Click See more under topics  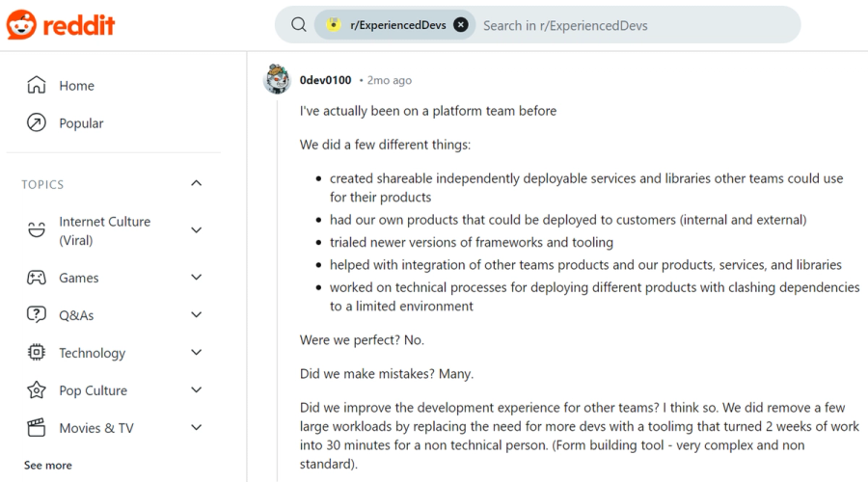[x=48, y=465]
